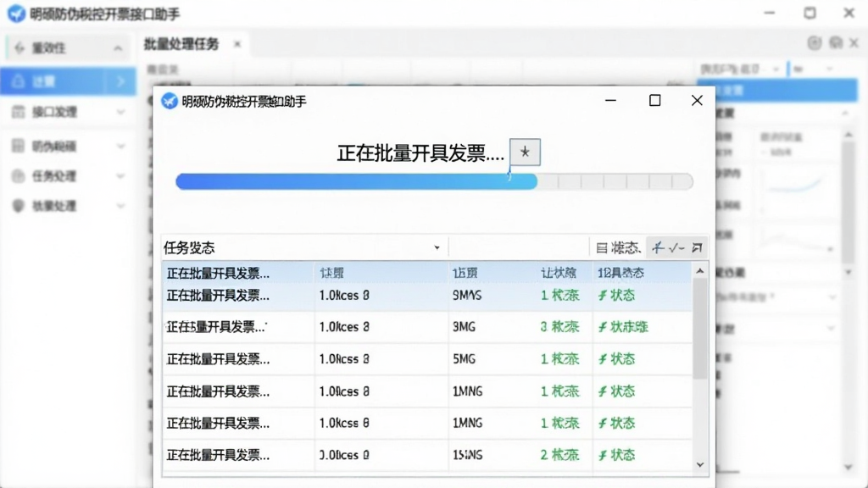Click the 状态 status in the 5MG row
The image size is (868, 488).
coord(622,359)
